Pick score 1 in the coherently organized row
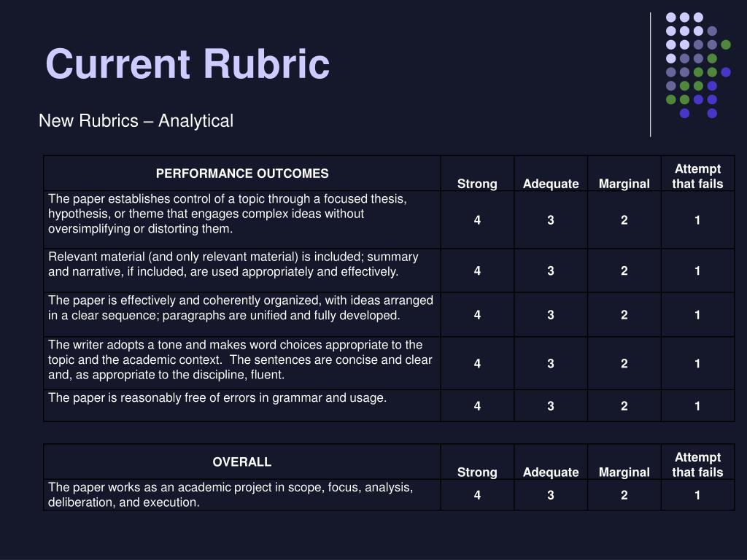Image resolution: width=747 pixels, height=560 pixels. click(697, 315)
